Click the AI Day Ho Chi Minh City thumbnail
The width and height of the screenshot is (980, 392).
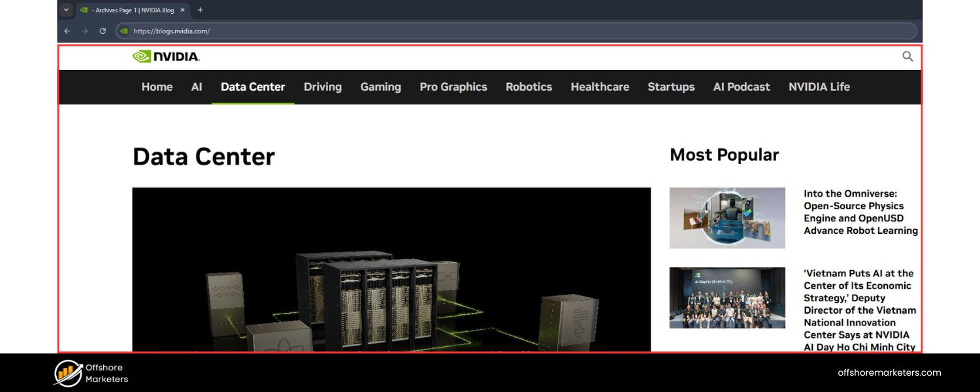pyautogui.click(x=727, y=297)
